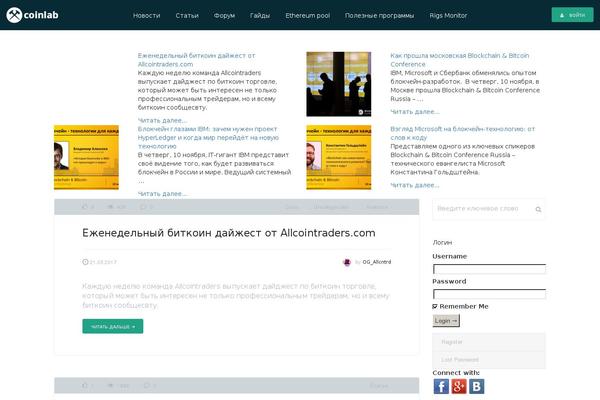
Task: Click Читать далее under Moscow conference teaser
Action: pos(415,112)
